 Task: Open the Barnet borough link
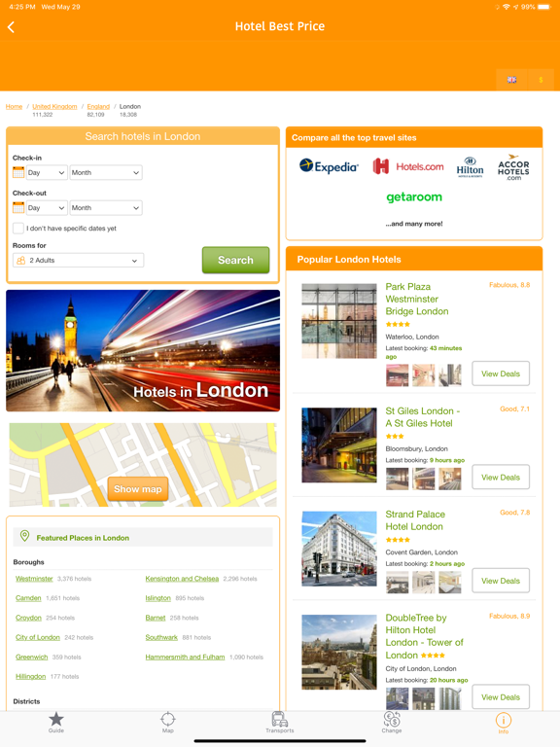156,618
